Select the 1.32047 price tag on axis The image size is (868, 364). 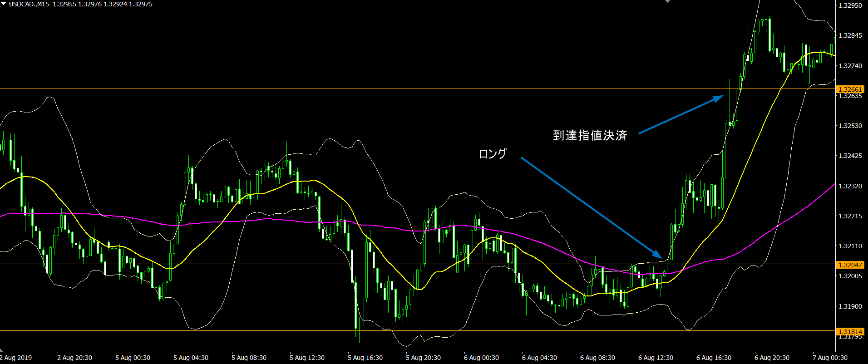850,265
